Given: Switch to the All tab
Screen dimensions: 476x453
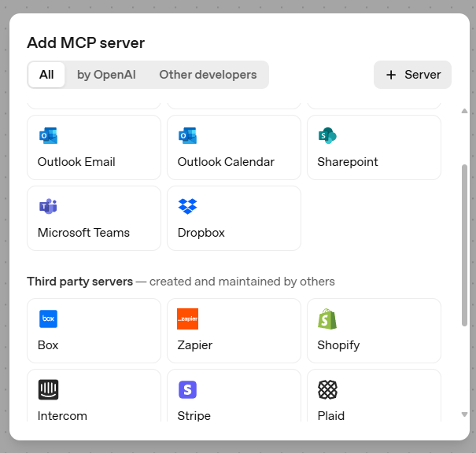Looking at the screenshot, I should click(46, 75).
